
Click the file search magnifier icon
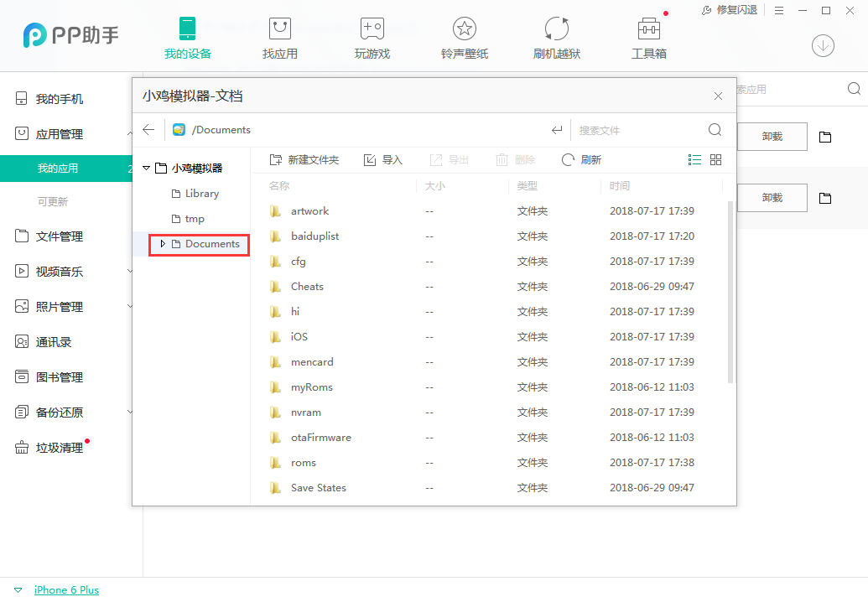point(715,129)
